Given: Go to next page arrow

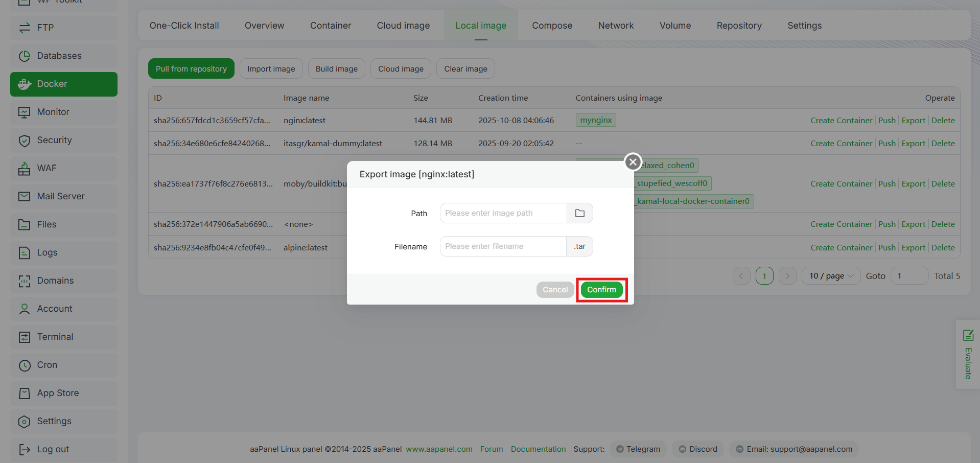Looking at the screenshot, I should [787, 276].
